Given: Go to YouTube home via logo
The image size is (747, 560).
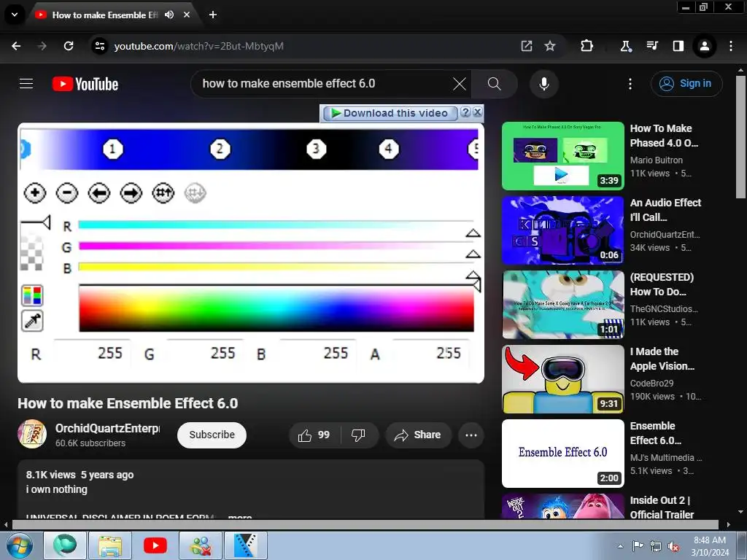Looking at the screenshot, I should (85, 84).
